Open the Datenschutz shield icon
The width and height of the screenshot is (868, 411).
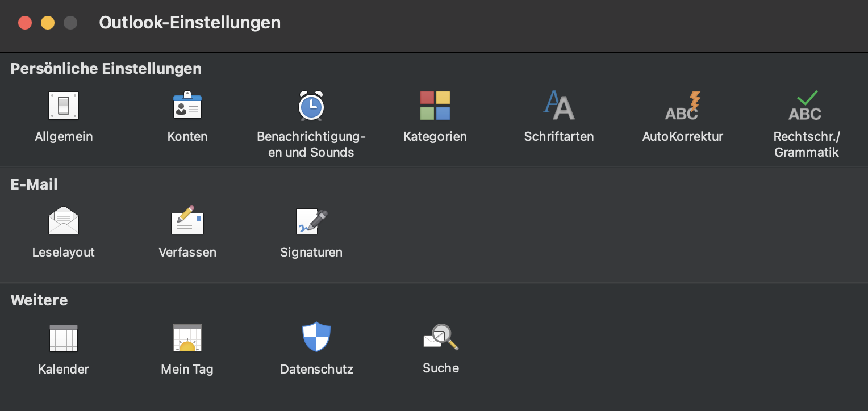coord(316,336)
